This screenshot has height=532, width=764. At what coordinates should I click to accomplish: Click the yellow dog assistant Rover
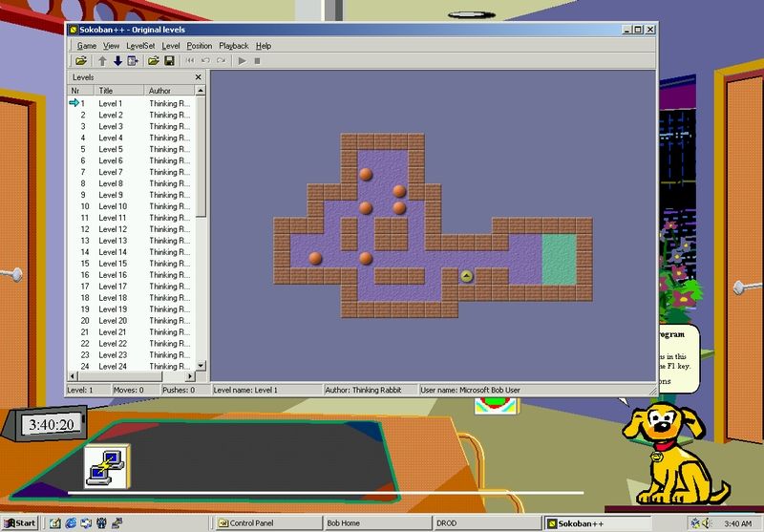(675, 456)
